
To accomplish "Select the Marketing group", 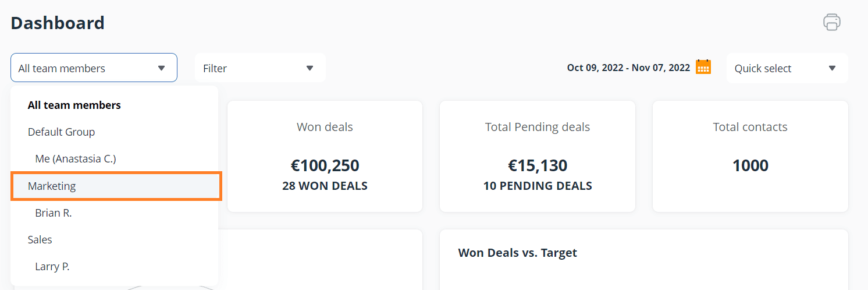I will pos(52,186).
